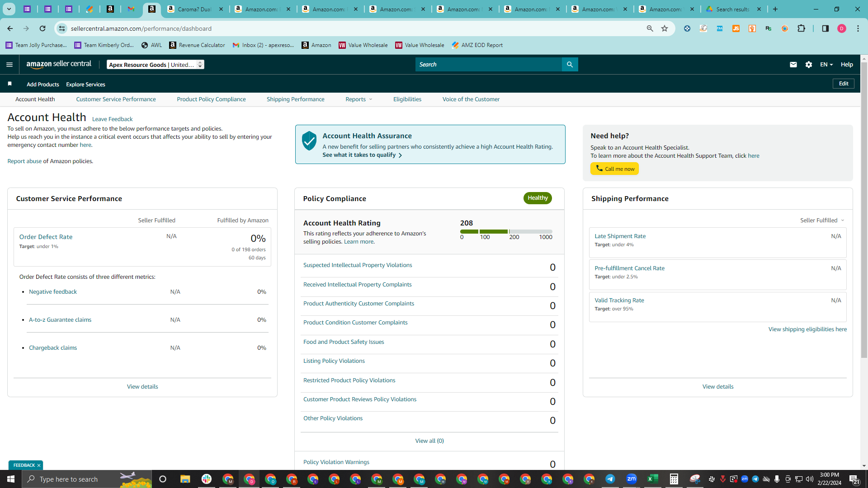Open the tab search dropdown arrow
Viewport: 868px width, 488px height.
9,9
